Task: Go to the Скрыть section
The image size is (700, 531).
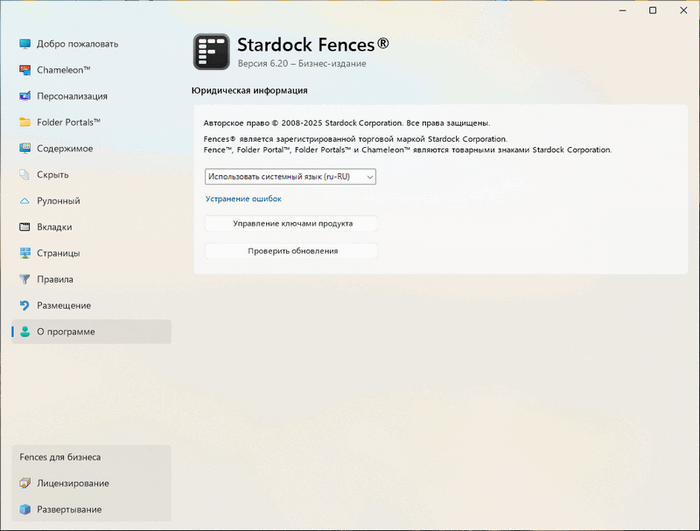Action: (x=52, y=174)
